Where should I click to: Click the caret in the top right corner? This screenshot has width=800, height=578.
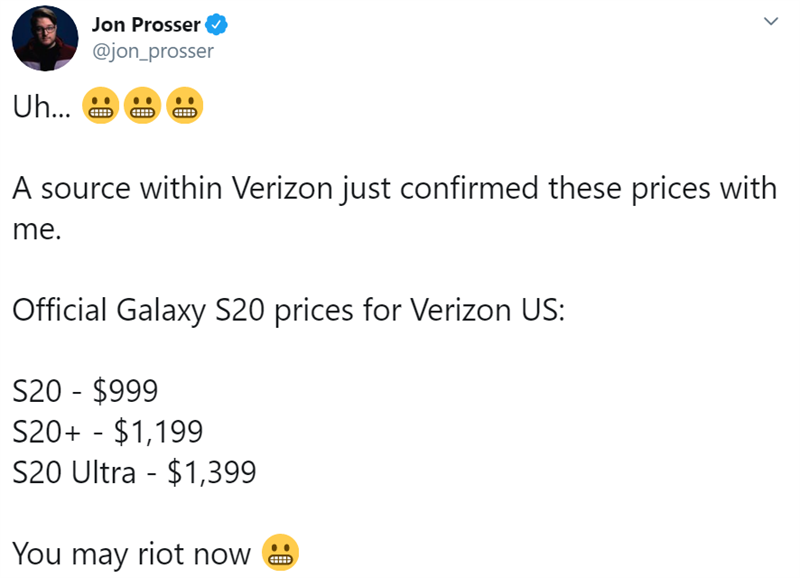pyautogui.click(x=773, y=21)
